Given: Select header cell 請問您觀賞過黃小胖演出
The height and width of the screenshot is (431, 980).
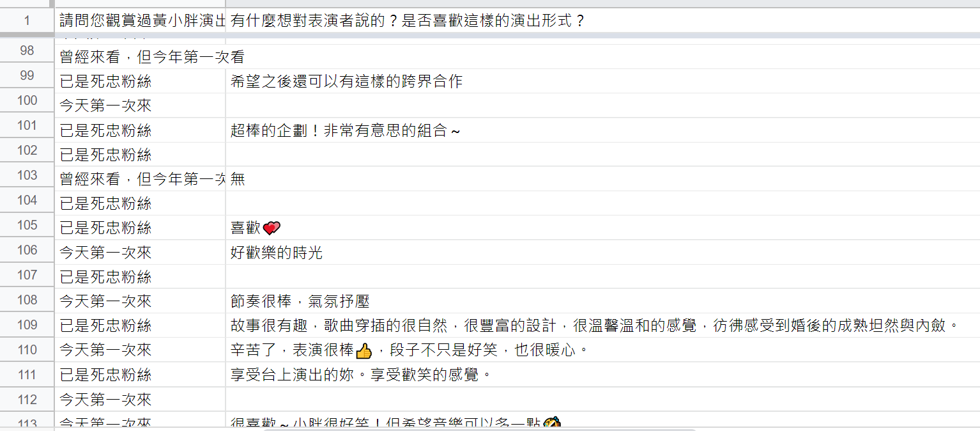Looking at the screenshot, I should click(x=140, y=20).
